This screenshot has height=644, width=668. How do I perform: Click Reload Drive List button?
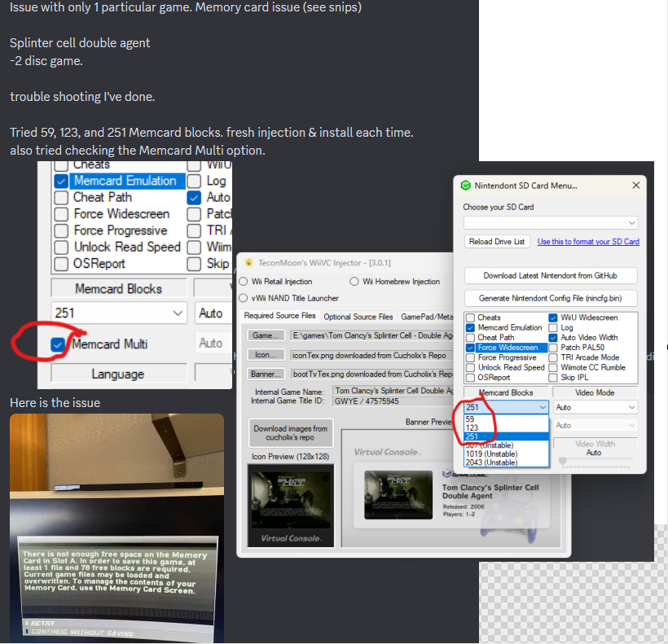[497, 241]
